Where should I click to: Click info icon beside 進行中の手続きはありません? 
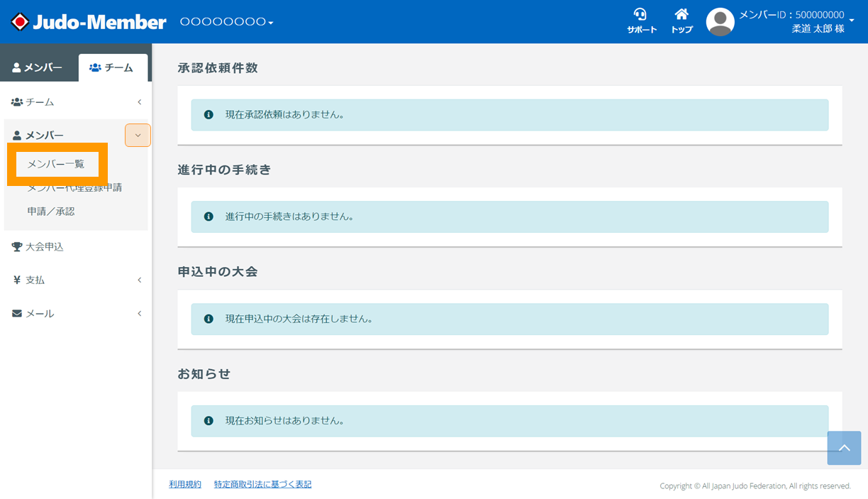[208, 216]
